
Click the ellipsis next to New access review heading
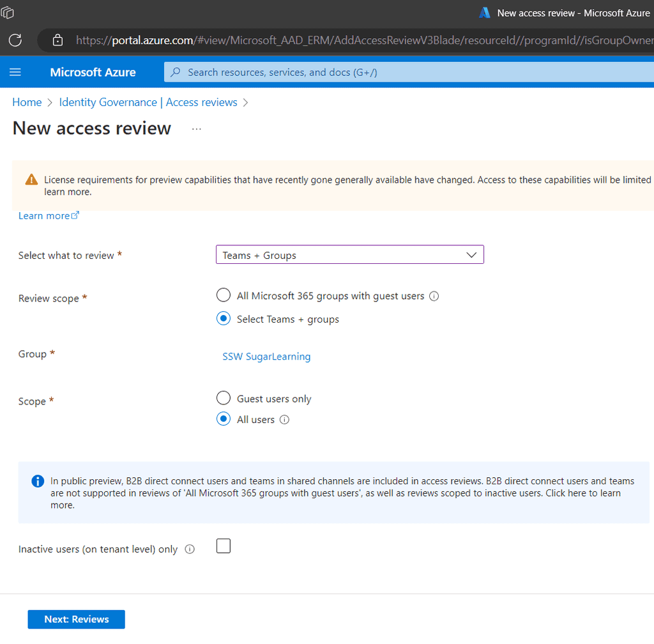pyautogui.click(x=196, y=128)
